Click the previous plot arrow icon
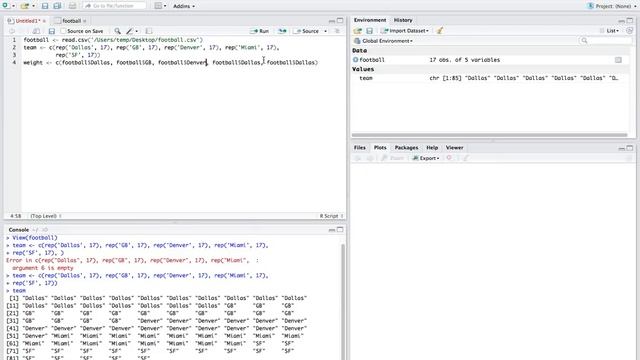 (x=358, y=158)
